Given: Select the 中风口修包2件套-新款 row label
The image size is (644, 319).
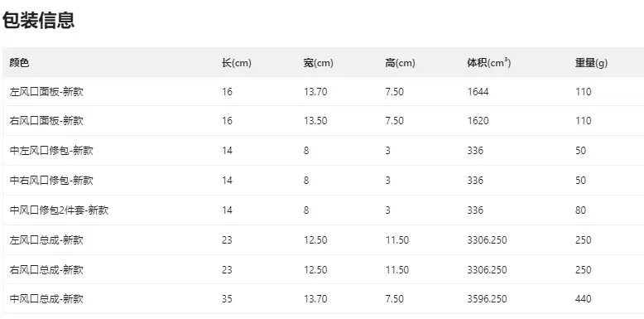Looking at the screenshot, I should [x=59, y=210].
